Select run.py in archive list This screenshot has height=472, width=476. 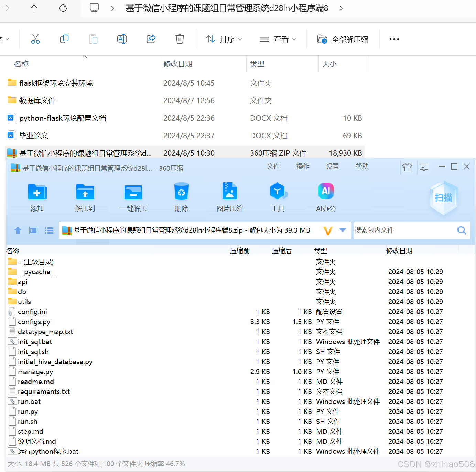240,411
